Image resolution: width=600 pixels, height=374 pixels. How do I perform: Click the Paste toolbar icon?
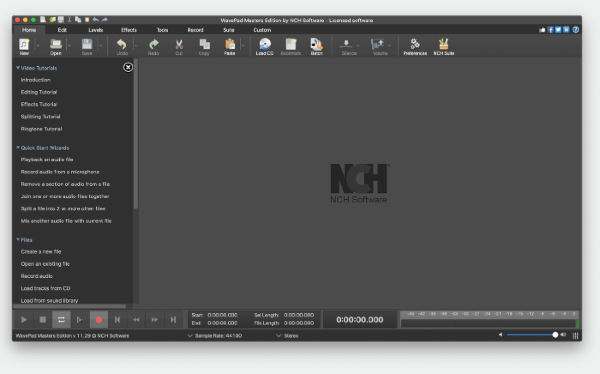click(230, 47)
